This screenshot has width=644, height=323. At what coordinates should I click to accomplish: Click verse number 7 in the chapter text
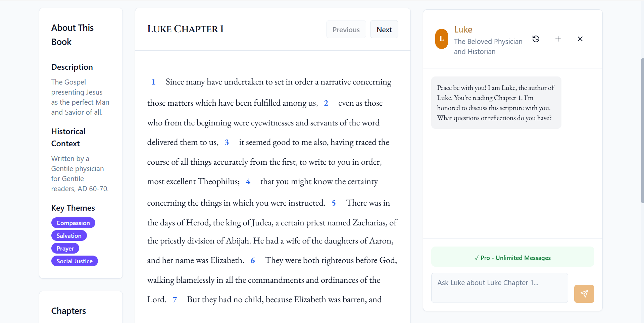pyautogui.click(x=175, y=300)
